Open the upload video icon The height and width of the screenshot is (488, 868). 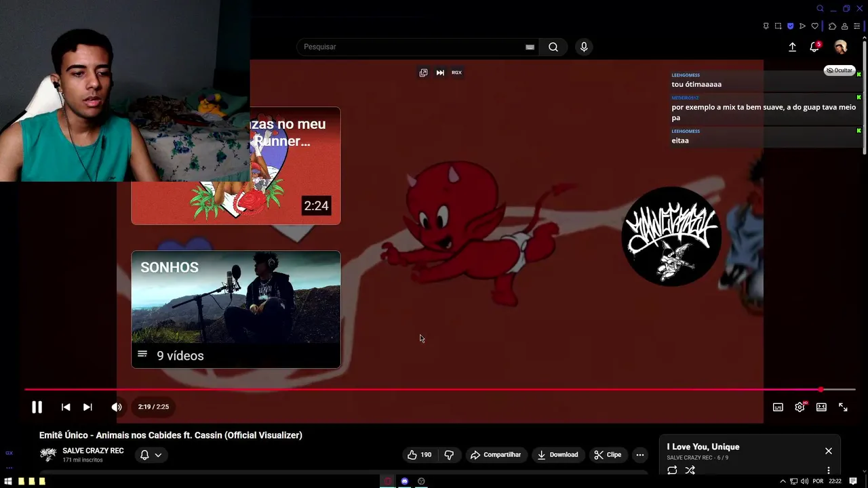tap(792, 47)
